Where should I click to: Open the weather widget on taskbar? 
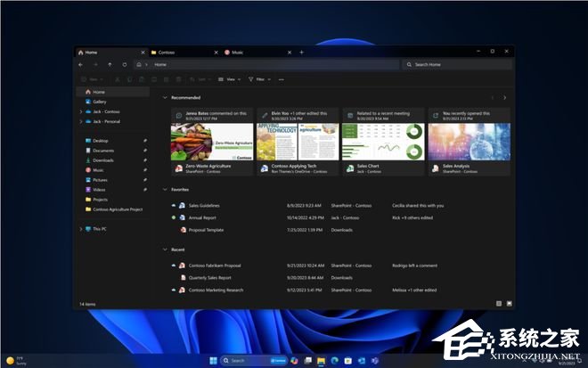point(17,361)
